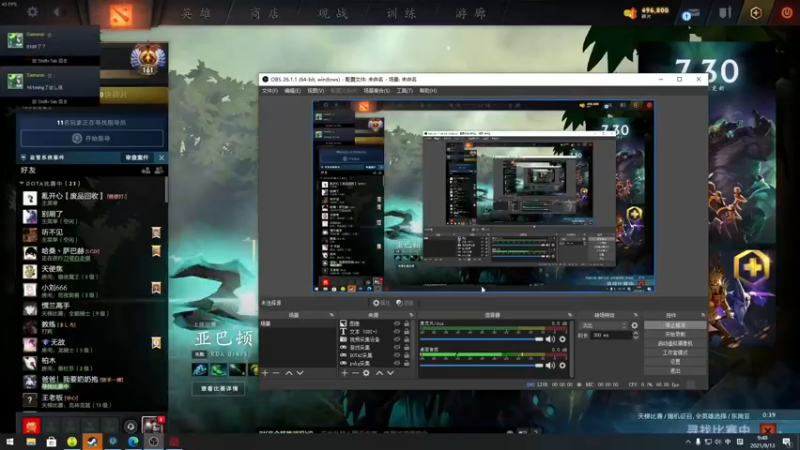The height and width of the screenshot is (450, 800).
Task: Open the Dota mail notification icon
Action: pos(690,14)
